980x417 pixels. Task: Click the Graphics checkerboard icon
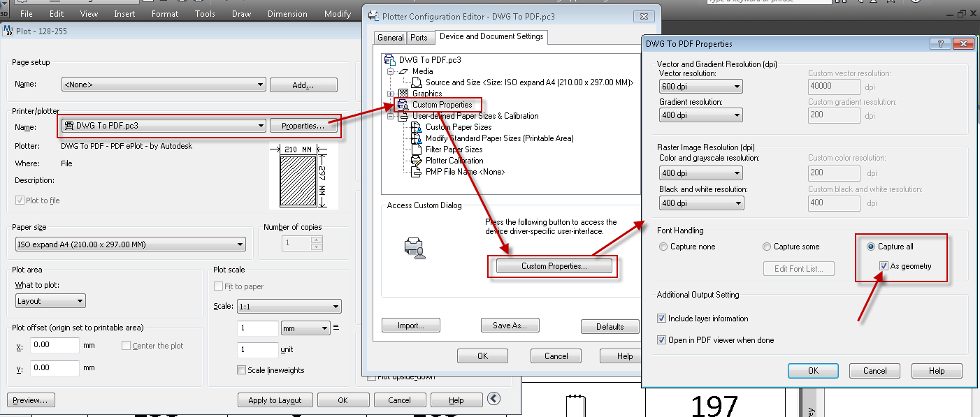[x=403, y=94]
